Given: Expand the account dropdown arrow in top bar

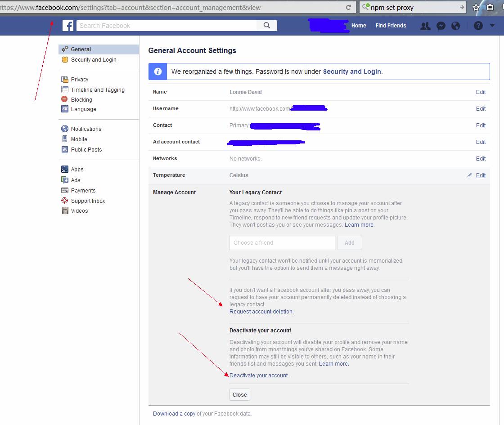Looking at the screenshot, I should (x=492, y=26).
